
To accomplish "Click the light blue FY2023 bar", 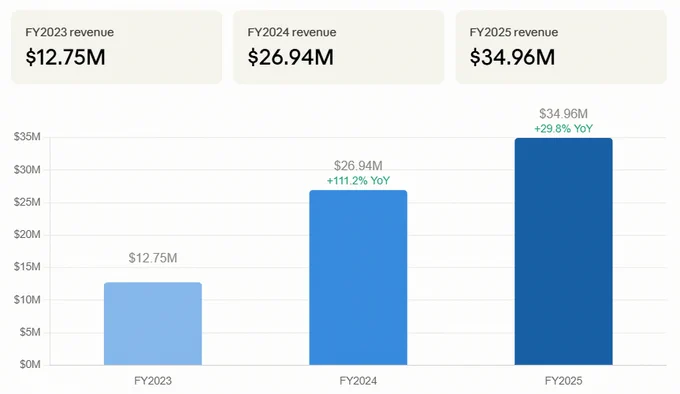I will coord(153,324).
